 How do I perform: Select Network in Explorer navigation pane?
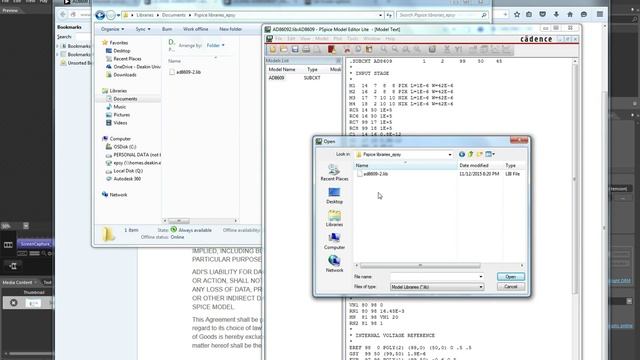coord(118,195)
